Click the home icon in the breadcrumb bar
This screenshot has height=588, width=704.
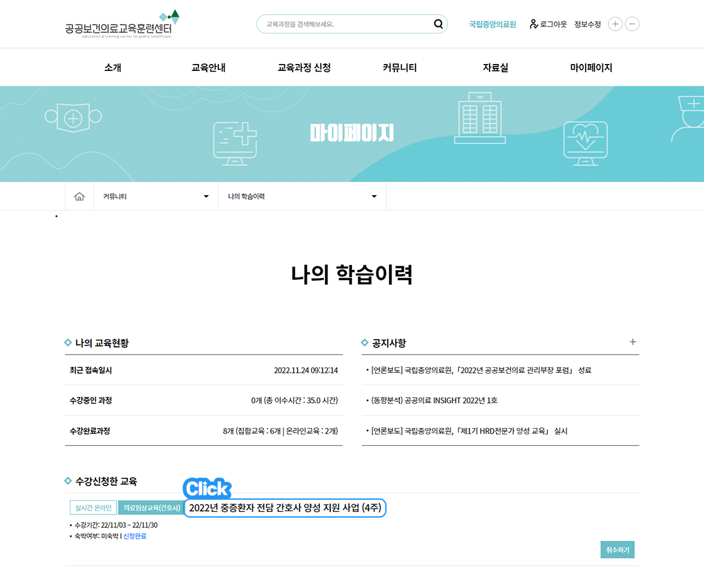[79, 196]
